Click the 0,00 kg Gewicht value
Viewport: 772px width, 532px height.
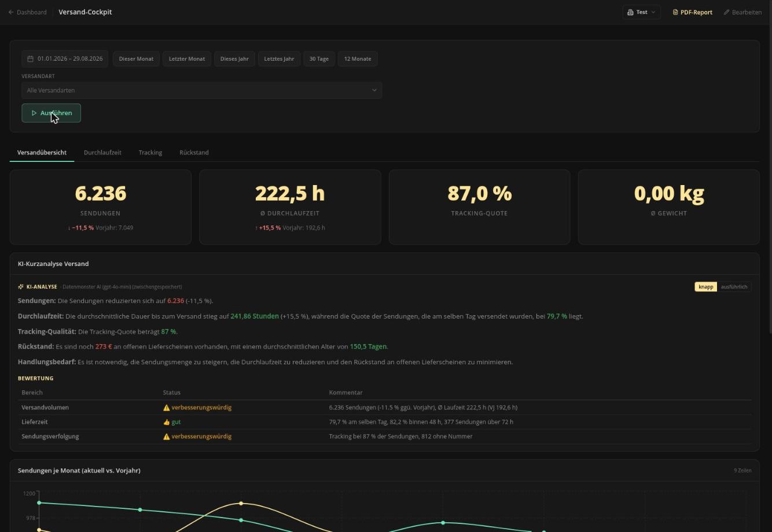click(x=669, y=193)
